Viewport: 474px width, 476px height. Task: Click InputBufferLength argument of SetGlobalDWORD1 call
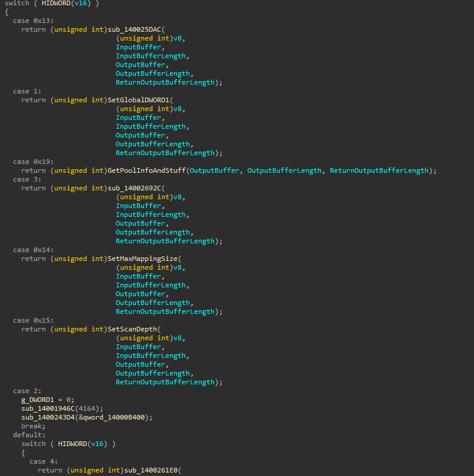[151, 126]
